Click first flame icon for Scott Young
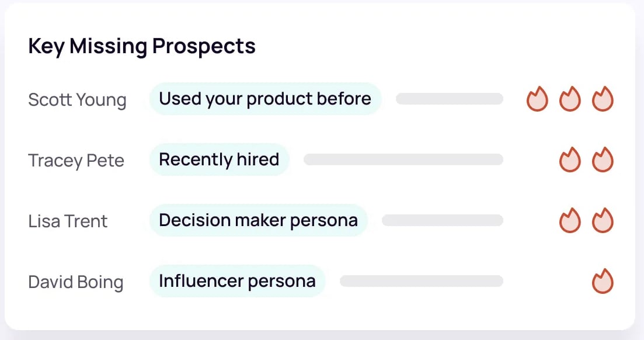 [537, 99]
